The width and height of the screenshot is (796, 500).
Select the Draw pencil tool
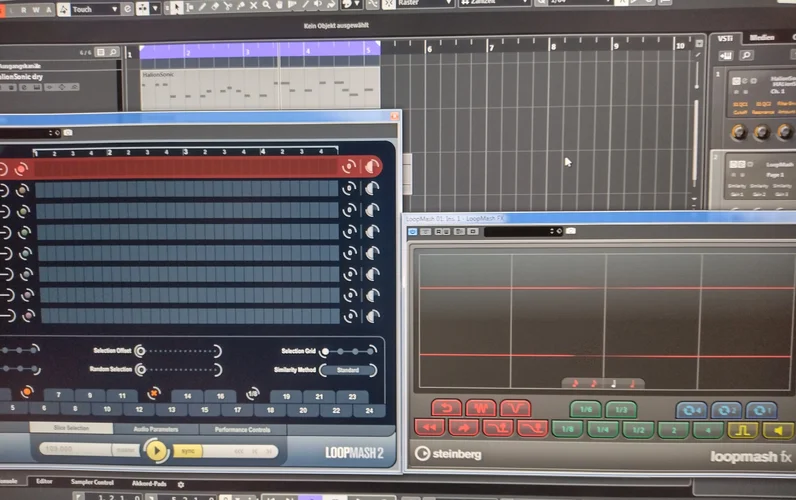click(x=202, y=7)
